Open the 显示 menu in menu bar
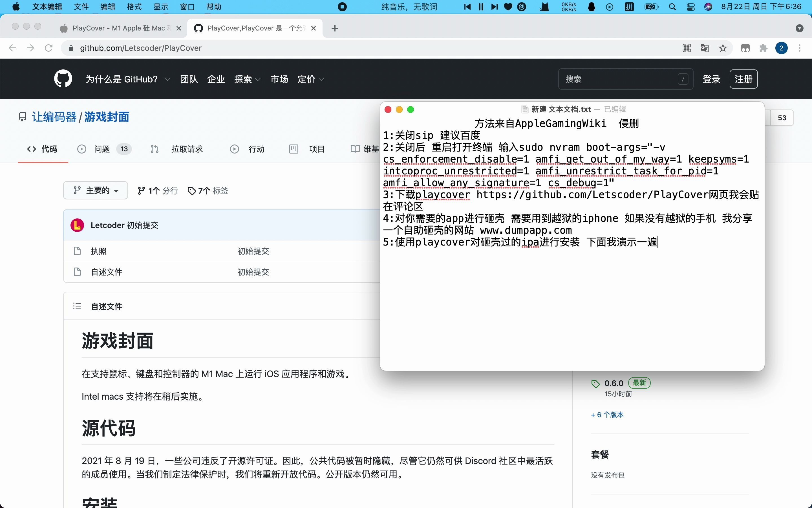This screenshot has width=812, height=508. click(x=161, y=7)
